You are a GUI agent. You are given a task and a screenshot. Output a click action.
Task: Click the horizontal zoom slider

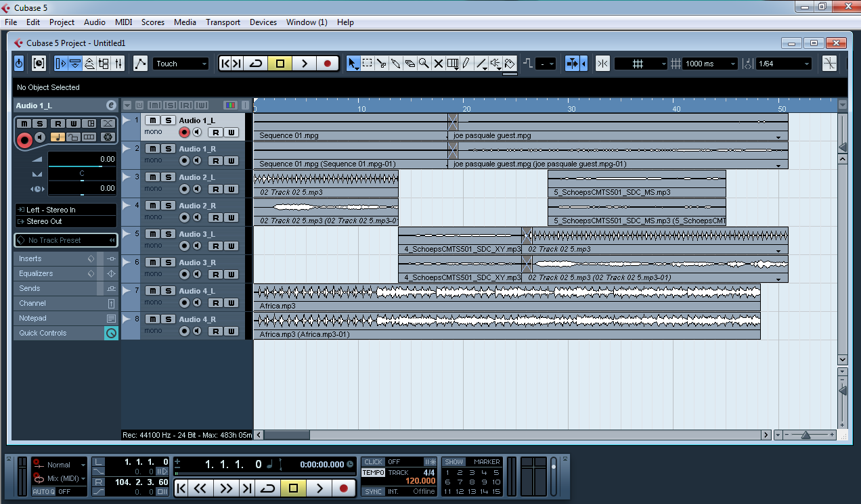click(x=805, y=435)
